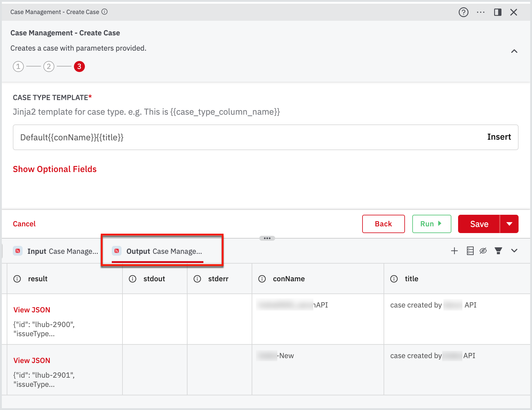Click the info icon next to conName

pyautogui.click(x=262, y=279)
